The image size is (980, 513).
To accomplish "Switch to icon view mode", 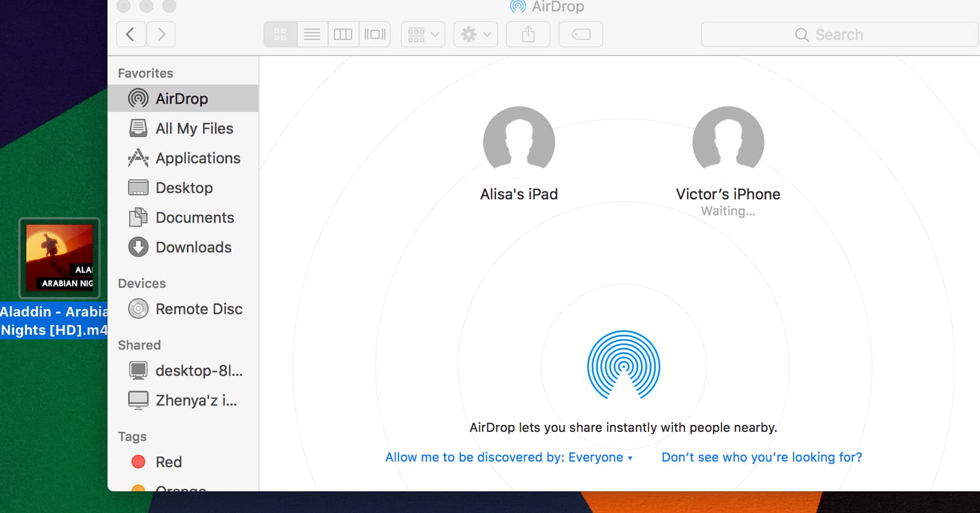I will [x=280, y=34].
